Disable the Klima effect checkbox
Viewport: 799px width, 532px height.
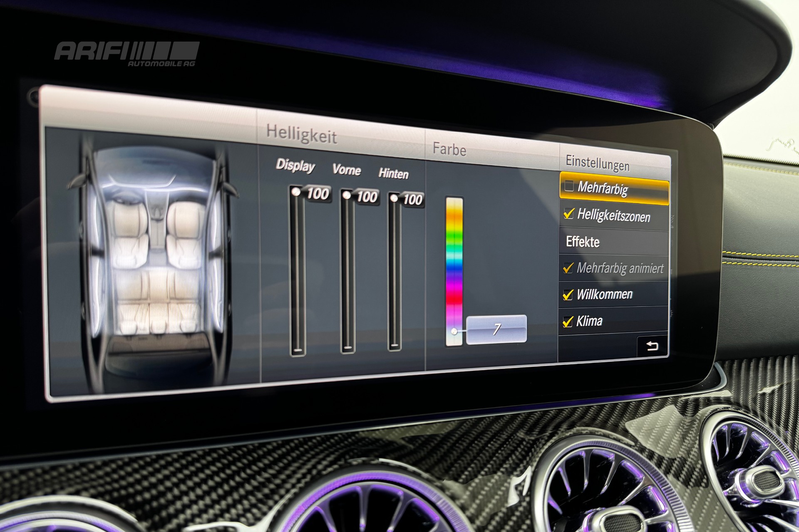point(568,322)
